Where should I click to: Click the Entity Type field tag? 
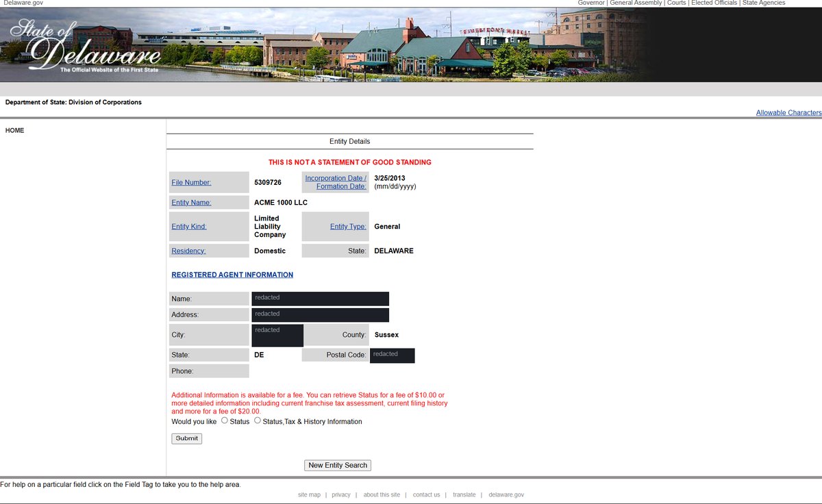coord(348,227)
